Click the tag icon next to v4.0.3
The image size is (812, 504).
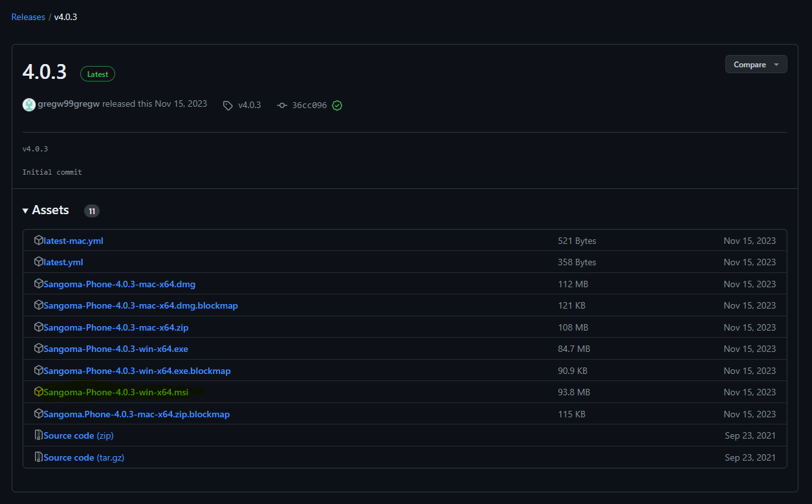point(228,105)
